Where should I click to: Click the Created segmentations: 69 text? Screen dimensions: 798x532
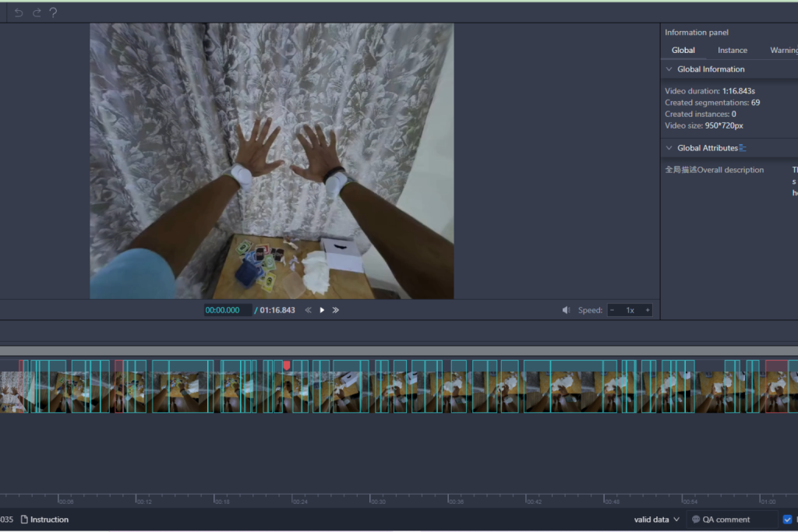(x=712, y=102)
